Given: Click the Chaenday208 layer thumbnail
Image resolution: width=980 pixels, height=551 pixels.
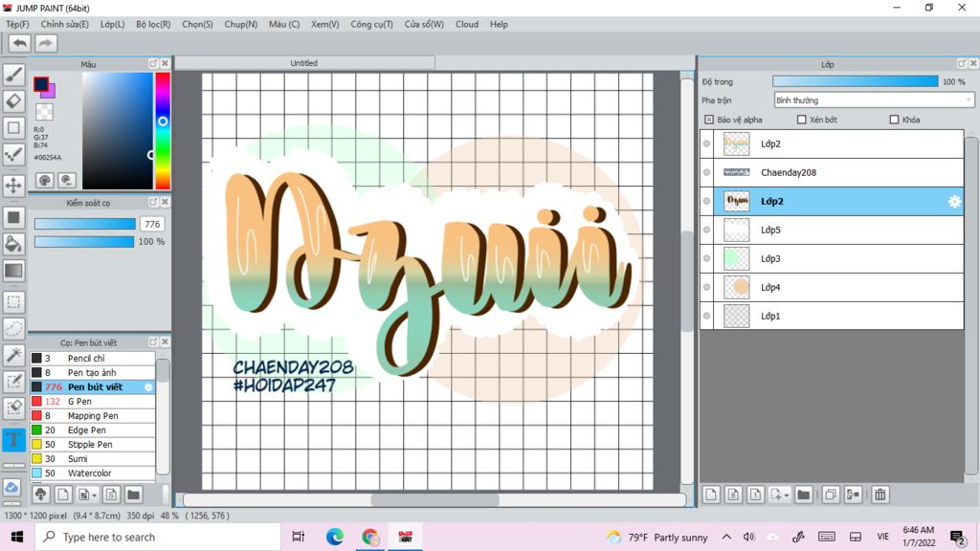Looking at the screenshot, I should click(x=736, y=172).
